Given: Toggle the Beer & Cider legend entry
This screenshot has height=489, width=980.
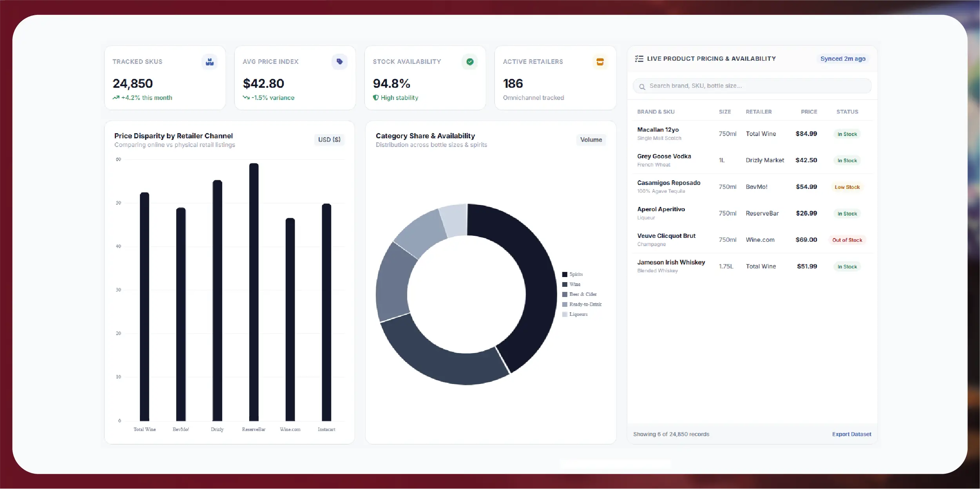Looking at the screenshot, I should (579, 294).
